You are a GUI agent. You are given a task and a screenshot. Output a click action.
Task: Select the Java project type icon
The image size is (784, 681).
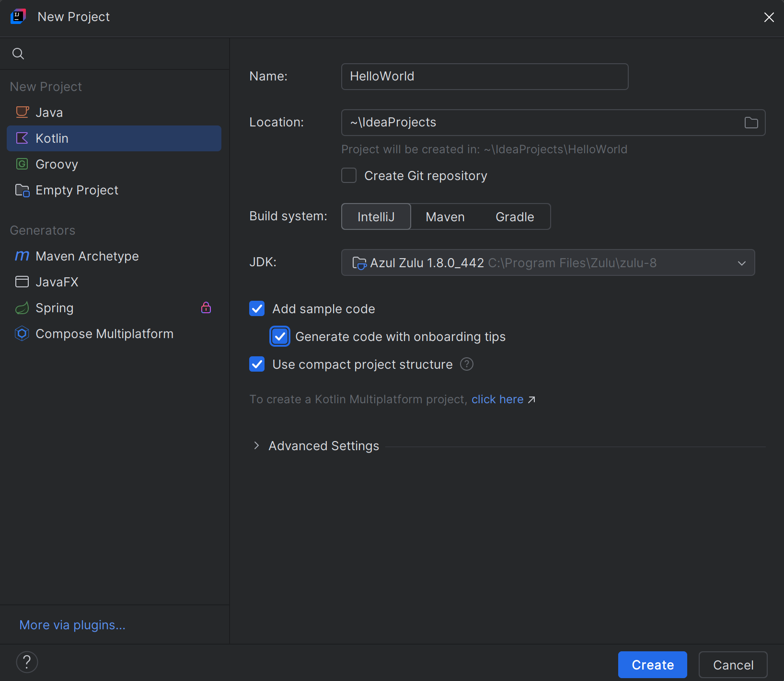tap(22, 112)
